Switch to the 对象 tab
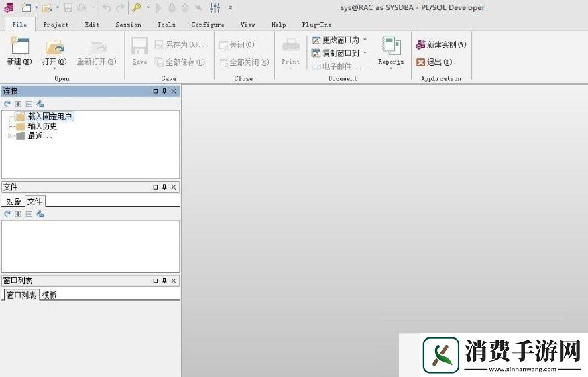The image size is (588, 377). click(x=14, y=202)
